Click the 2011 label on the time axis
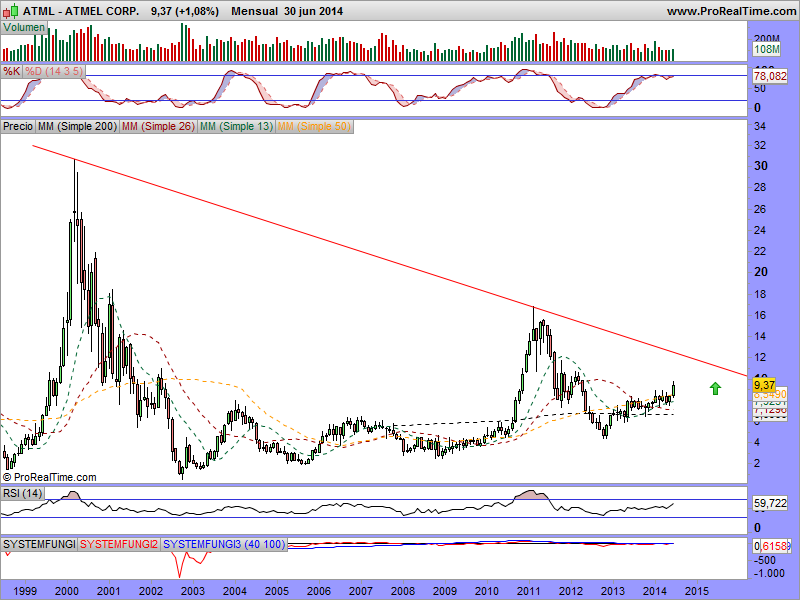 coord(529,591)
